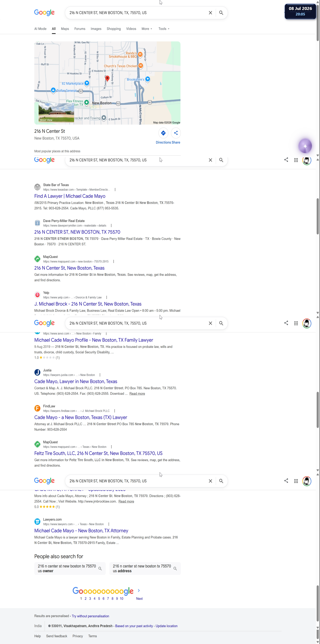Open options menu for State Bar of Texas result
The width and height of the screenshot is (320, 644).
tap(115, 190)
